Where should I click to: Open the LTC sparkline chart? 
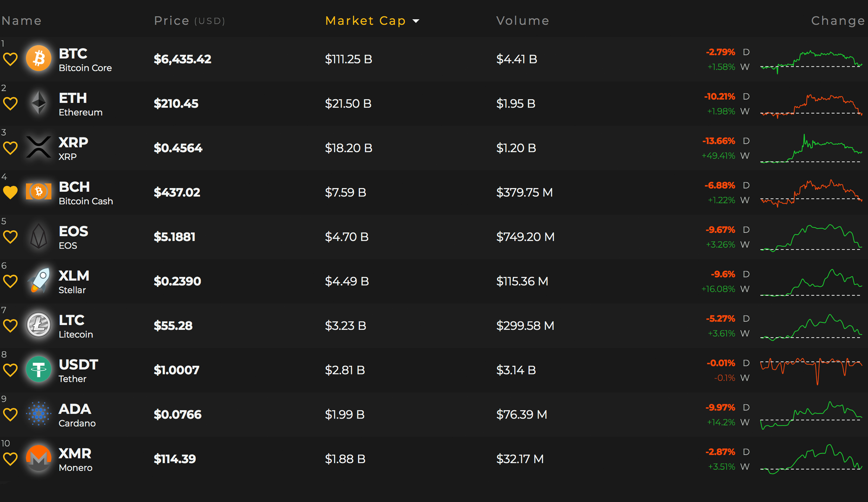811,327
